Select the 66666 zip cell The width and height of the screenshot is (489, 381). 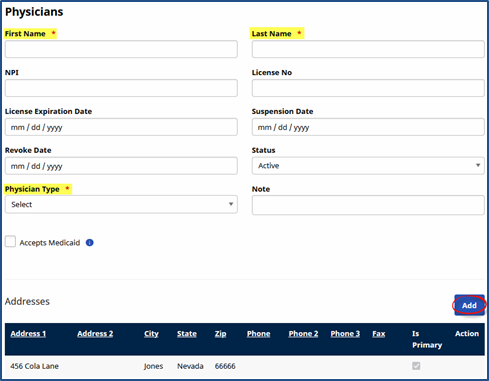tap(225, 366)
